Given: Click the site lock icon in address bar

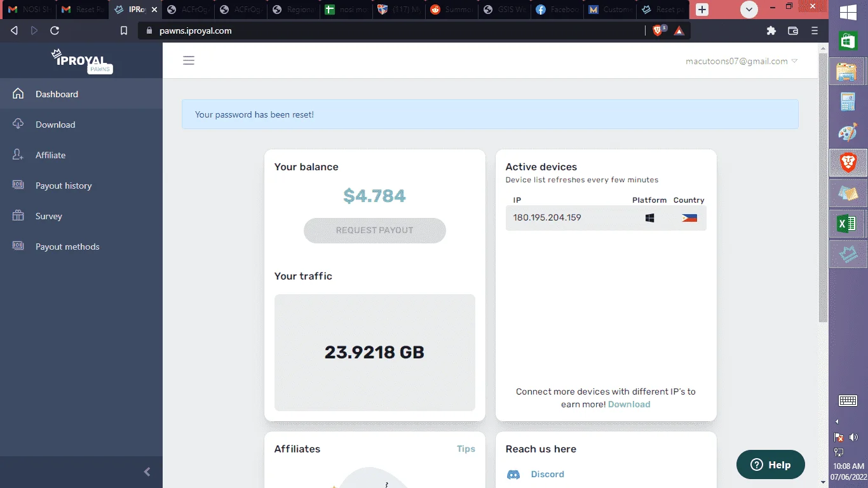Looking at the screenshot, I should point(149,30).
